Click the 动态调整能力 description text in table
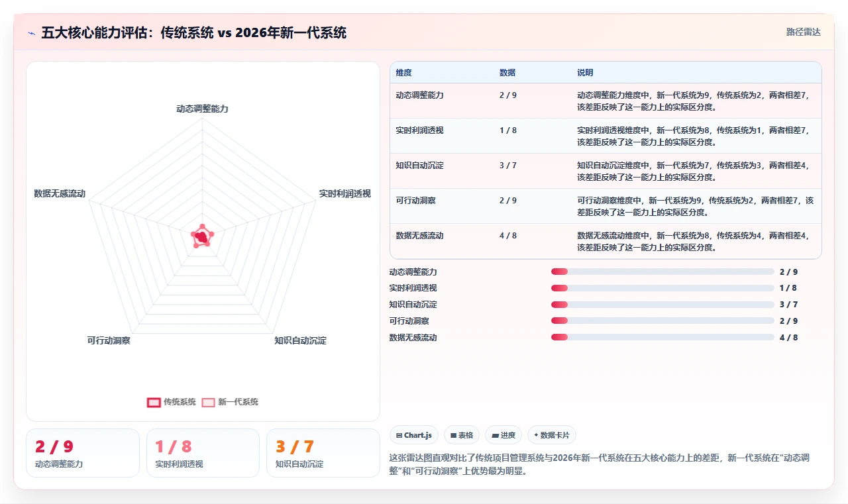 tap(693, 101)
